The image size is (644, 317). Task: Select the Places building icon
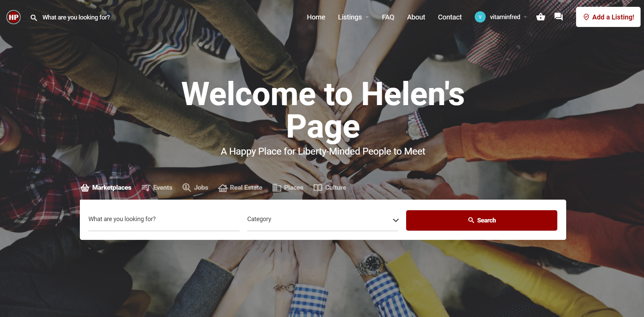point(277,188)
